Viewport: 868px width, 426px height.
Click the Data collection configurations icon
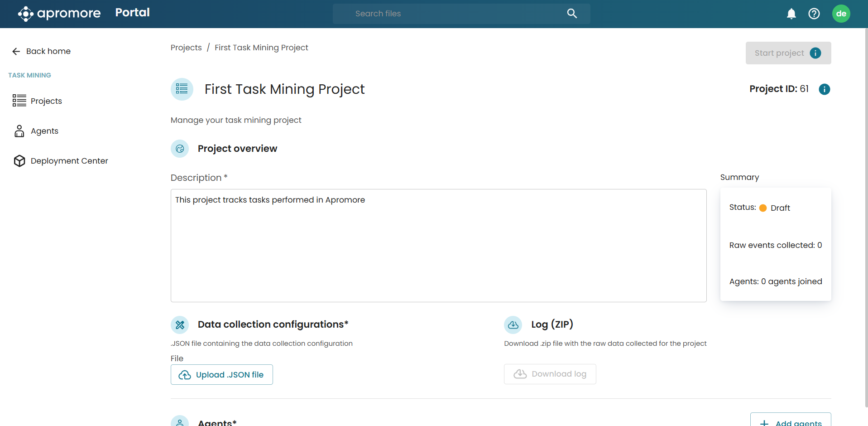180,325
